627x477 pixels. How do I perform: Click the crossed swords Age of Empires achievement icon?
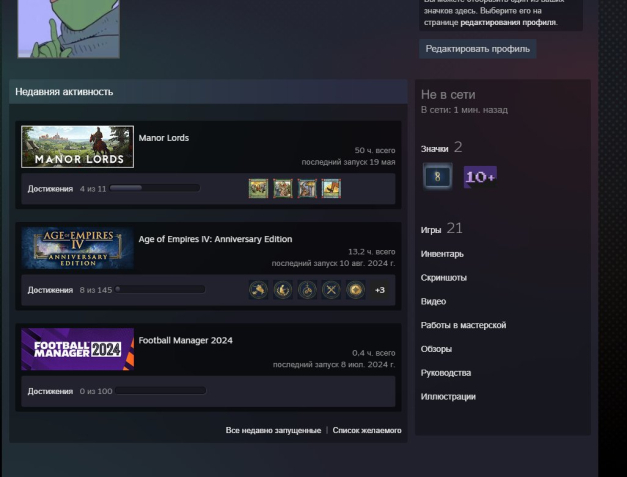(331, 290)
